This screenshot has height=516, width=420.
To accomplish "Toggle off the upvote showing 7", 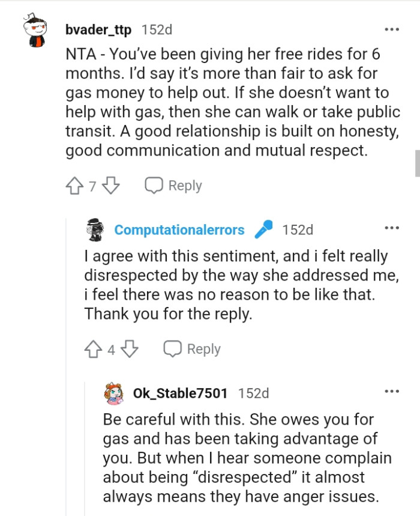I will (x=74, y=186).
